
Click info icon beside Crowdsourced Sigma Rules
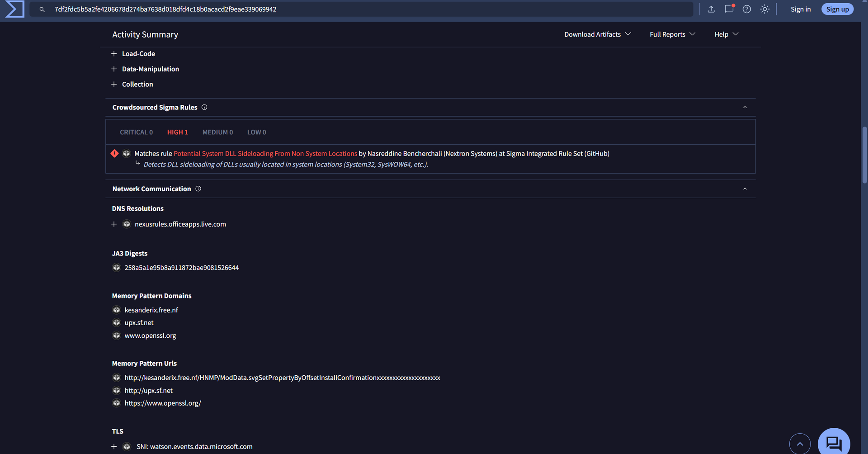[x=204, y=107]
